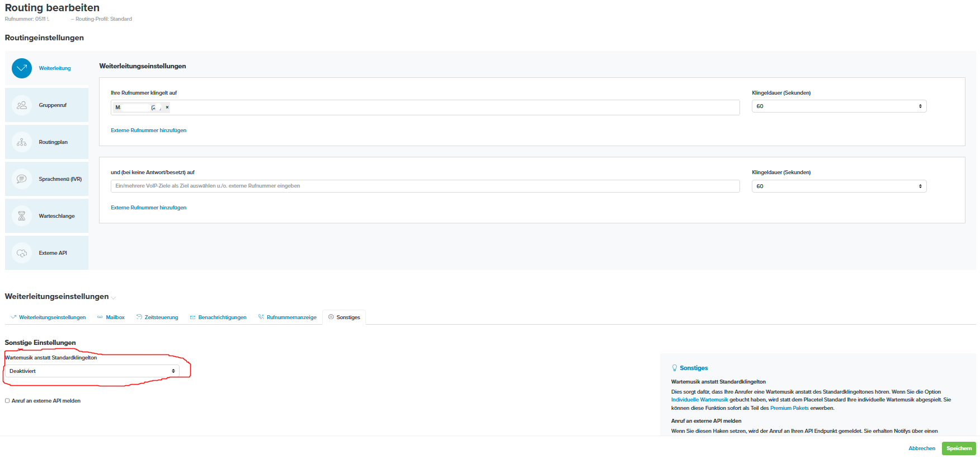The image size is (980, 458).
Task: Open the Routingplan icon option
Action: (22, 142)
